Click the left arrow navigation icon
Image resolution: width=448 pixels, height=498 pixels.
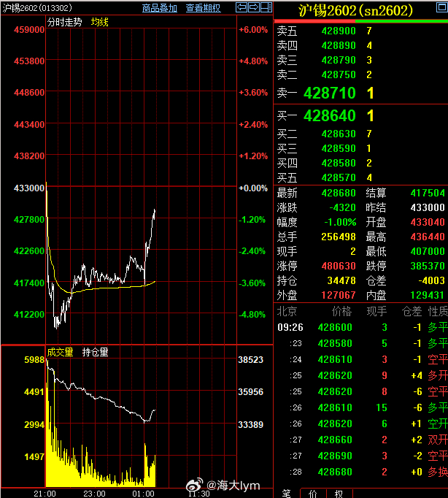coord(242,7)
